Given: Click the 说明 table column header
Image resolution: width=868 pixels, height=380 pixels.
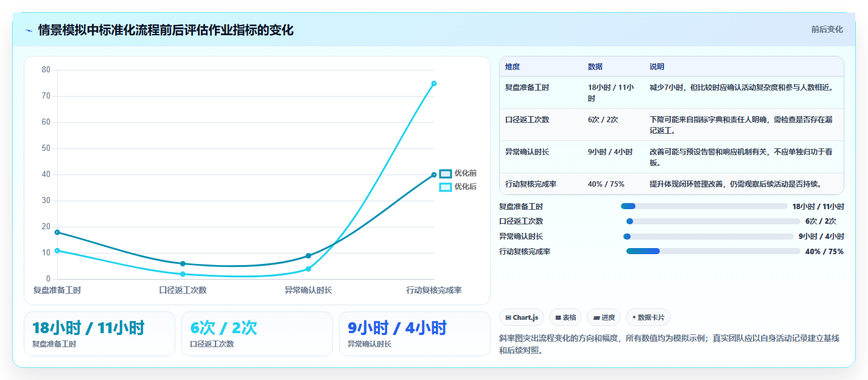Looking at the screenshot, I should (657, 67).
